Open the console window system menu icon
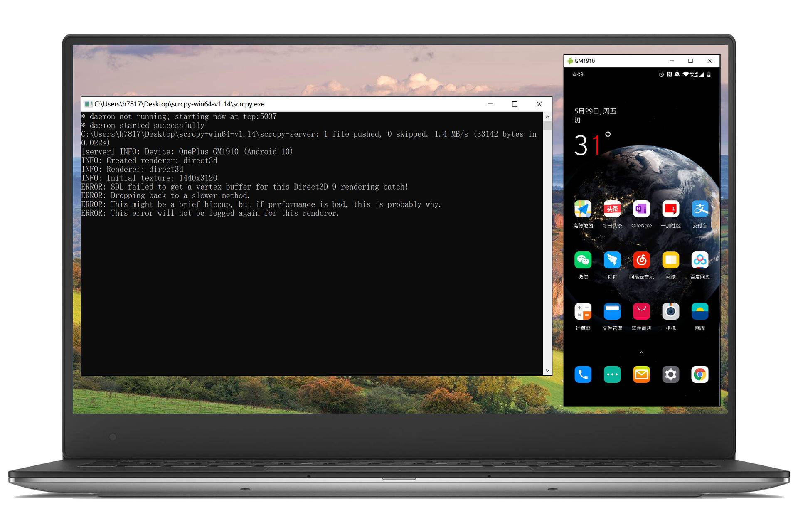Viewport: 798px width, 532px height. pyautogui.click(x=88, y=104)
